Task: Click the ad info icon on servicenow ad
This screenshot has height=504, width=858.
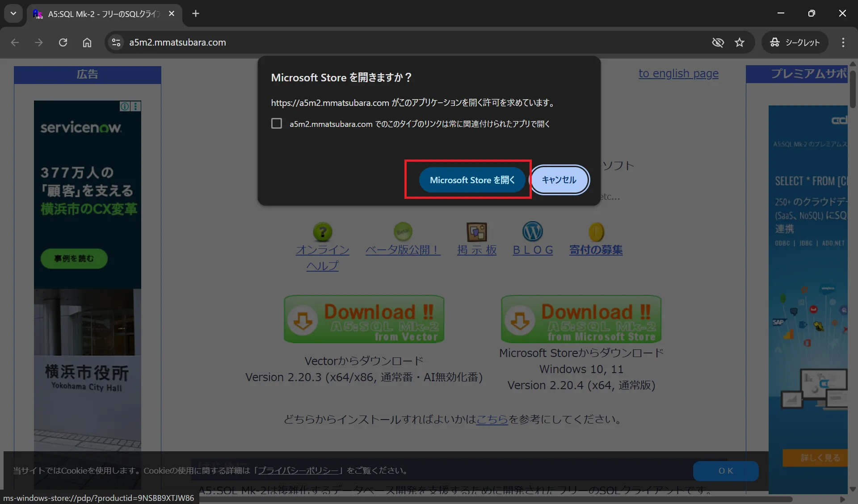Action: (x=125, y=106)
